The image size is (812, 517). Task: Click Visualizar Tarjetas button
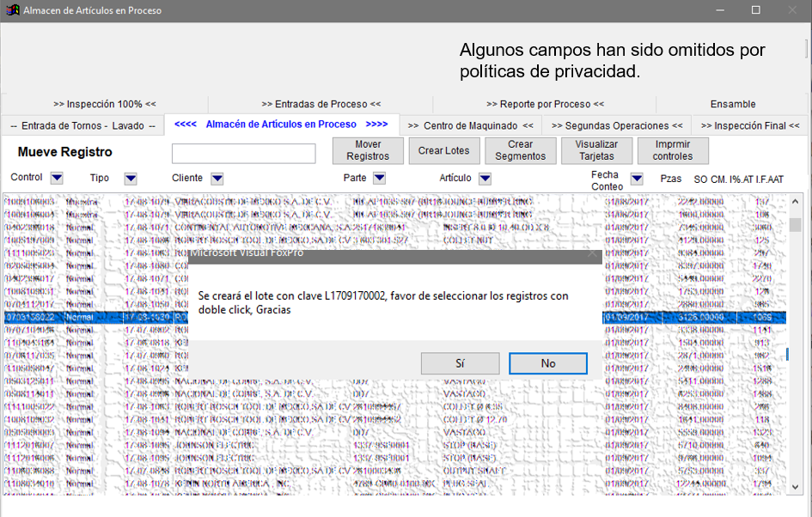tap(595, 150)
